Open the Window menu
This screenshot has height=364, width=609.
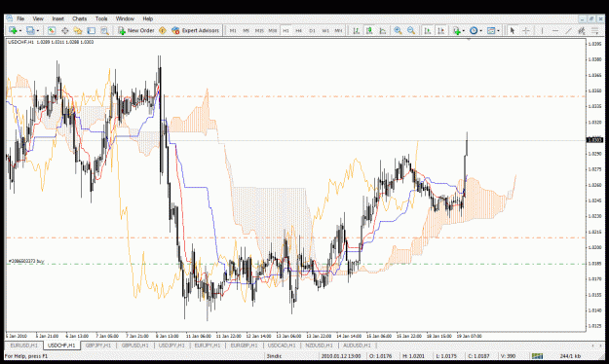pyautogui.click(x=125, y=18)
